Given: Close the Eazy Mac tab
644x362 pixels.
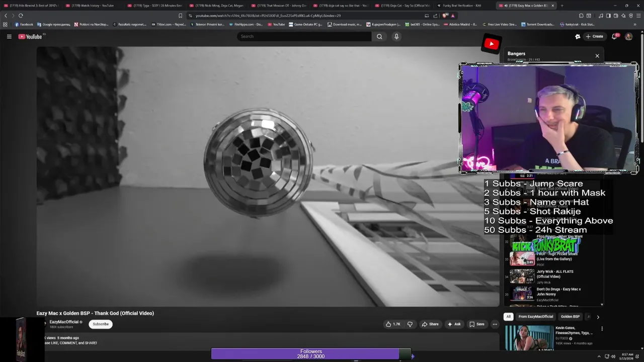Looking at the screenshot, I should [x=552, y=6].
